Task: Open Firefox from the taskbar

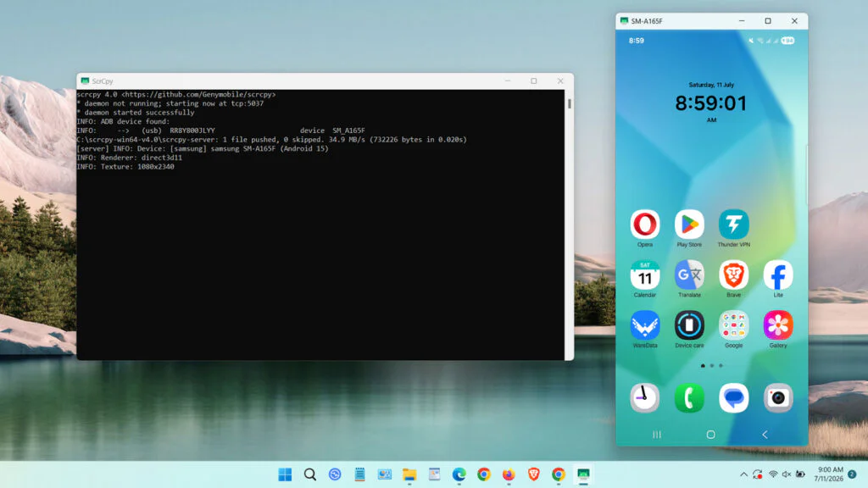Action: 509,474
